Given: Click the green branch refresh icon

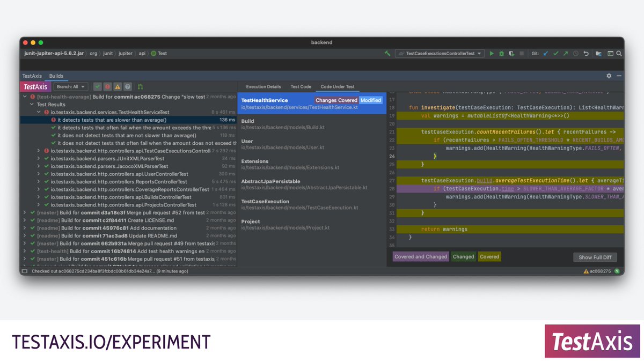Looking at the screenshot, I should (141, 86).
